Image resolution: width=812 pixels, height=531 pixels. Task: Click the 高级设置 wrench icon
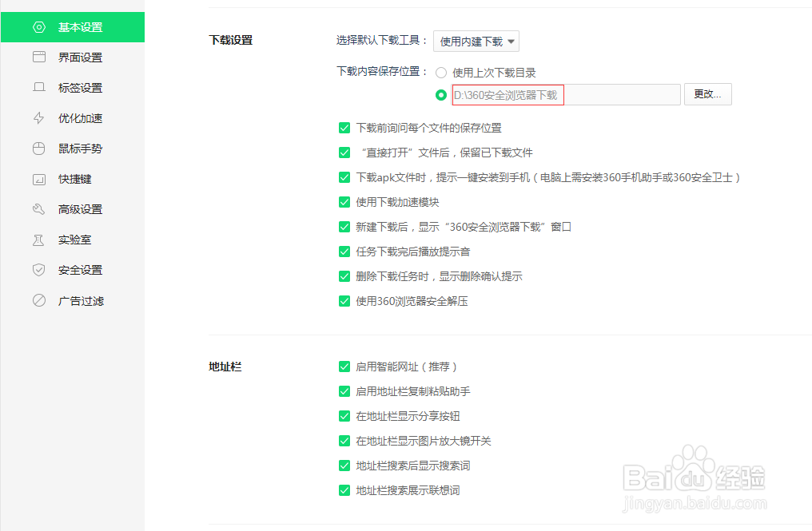point(39,209)
